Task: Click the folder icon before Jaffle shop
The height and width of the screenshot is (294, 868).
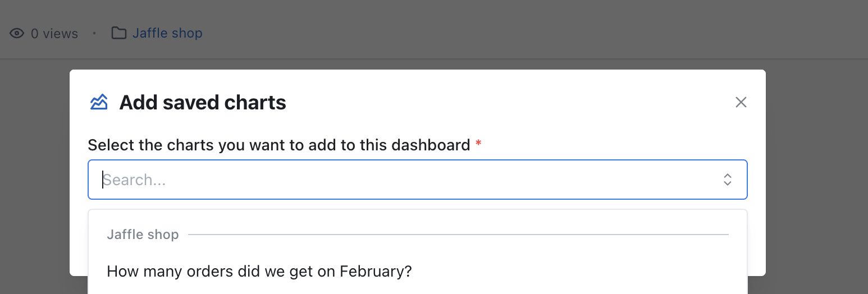Action: (118, 33)
